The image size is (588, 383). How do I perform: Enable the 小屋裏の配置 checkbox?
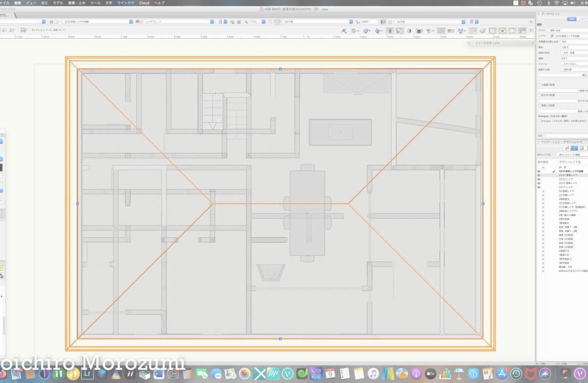tap(540, 85)
